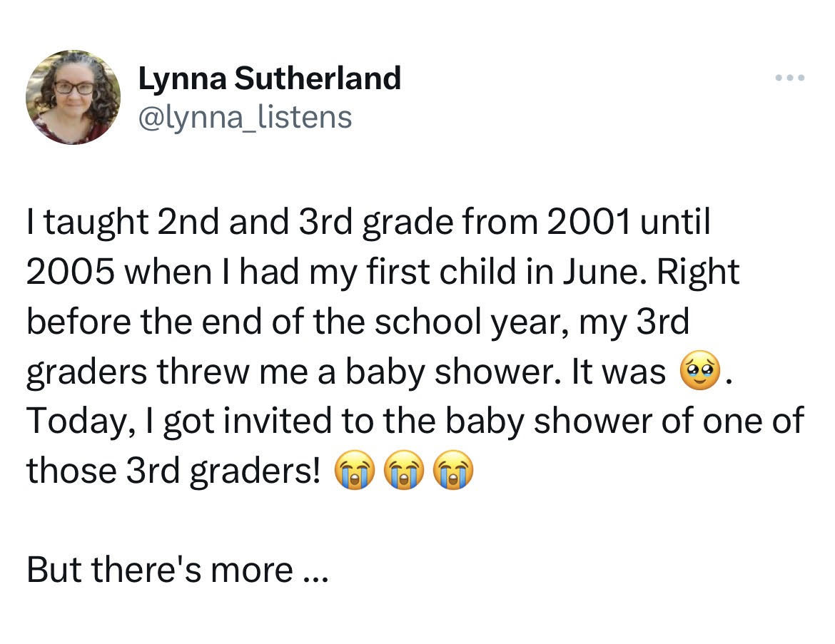Click the last crying emoji
The image size is (835, 644).
point(452,471)
